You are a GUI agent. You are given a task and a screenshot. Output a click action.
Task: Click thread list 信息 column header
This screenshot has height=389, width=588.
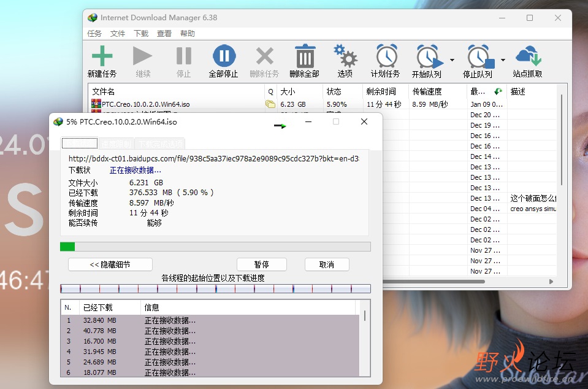(248, 307)
